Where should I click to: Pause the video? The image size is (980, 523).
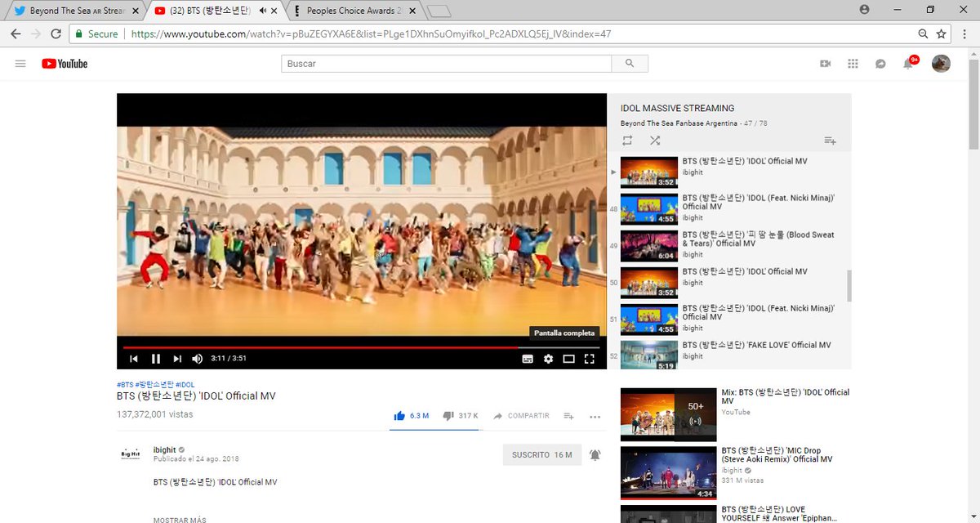[155, 359]
